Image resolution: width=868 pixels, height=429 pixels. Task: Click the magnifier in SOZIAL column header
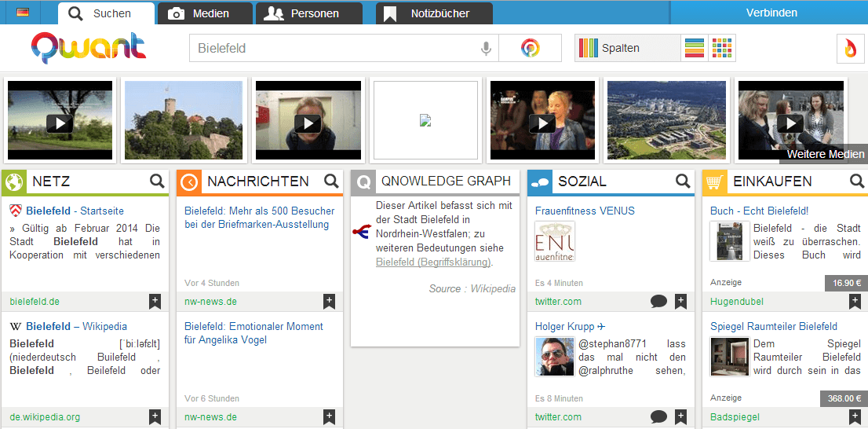pos(683,181)
